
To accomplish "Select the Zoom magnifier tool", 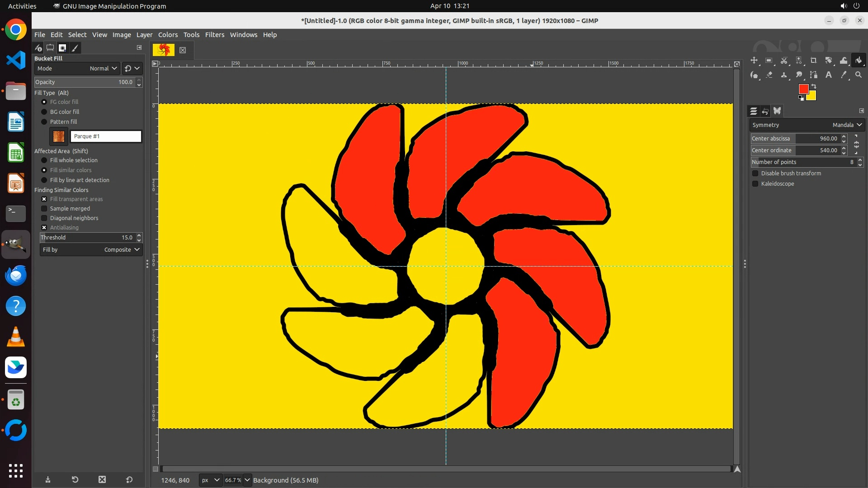I will pos(859,75).
